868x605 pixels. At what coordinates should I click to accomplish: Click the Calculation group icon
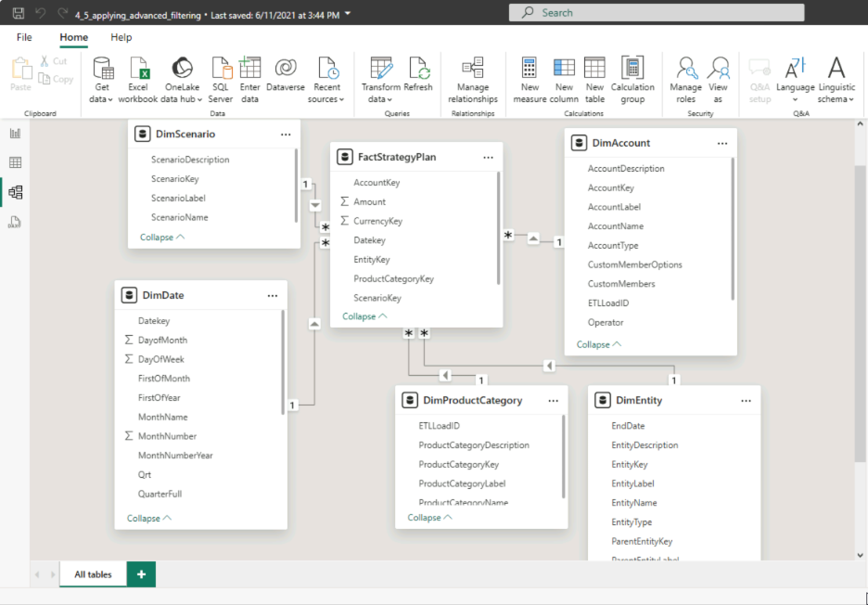tap(632, 79)
